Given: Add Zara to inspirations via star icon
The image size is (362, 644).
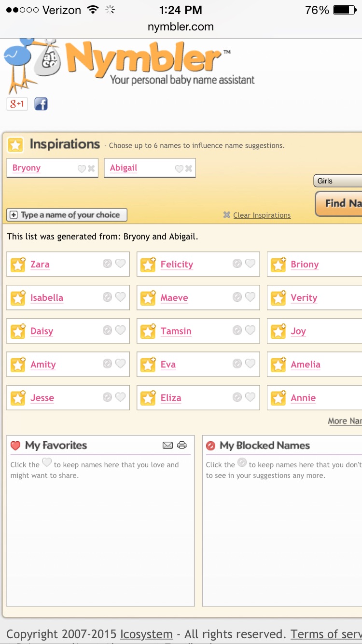Looking at the screenshot, I should (18, 265).
